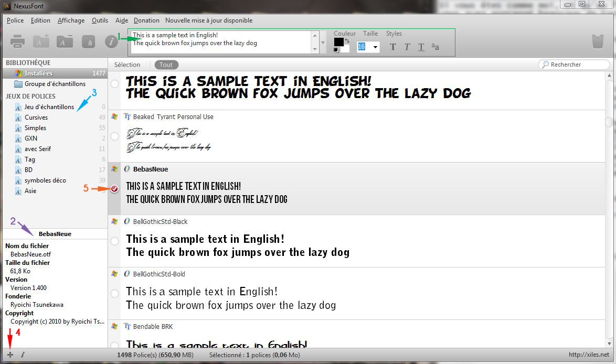Click the font list scrollbar down arrow

pyautogui.click(x=609, y=344)
